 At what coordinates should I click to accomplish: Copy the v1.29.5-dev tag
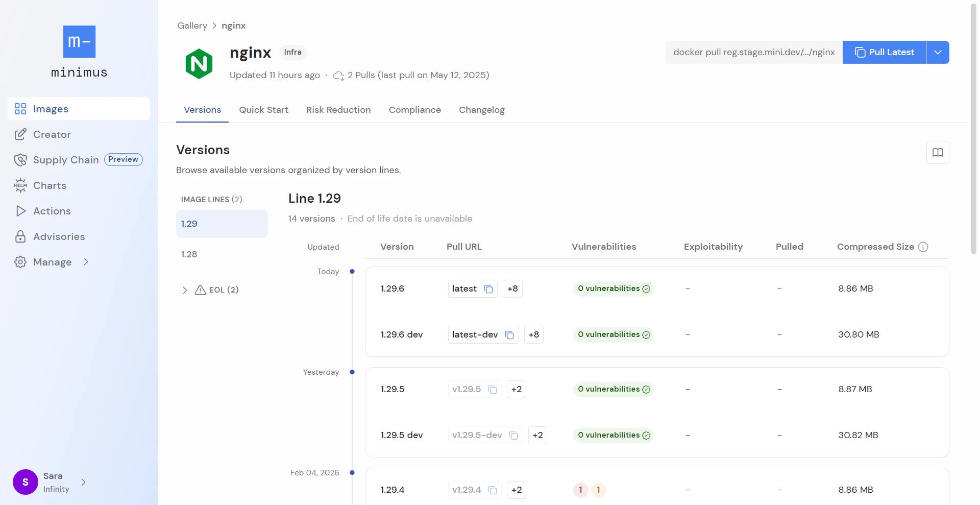click(513, 436)
